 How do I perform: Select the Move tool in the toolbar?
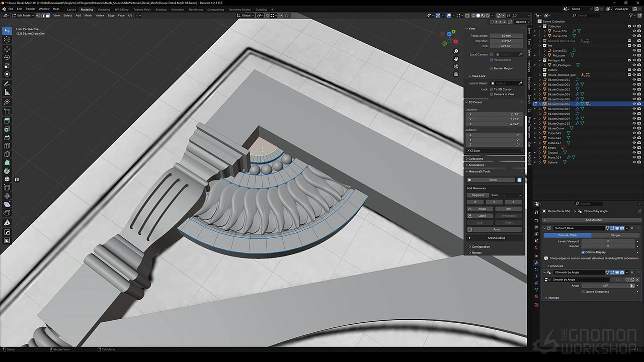[x=7, y=49]
